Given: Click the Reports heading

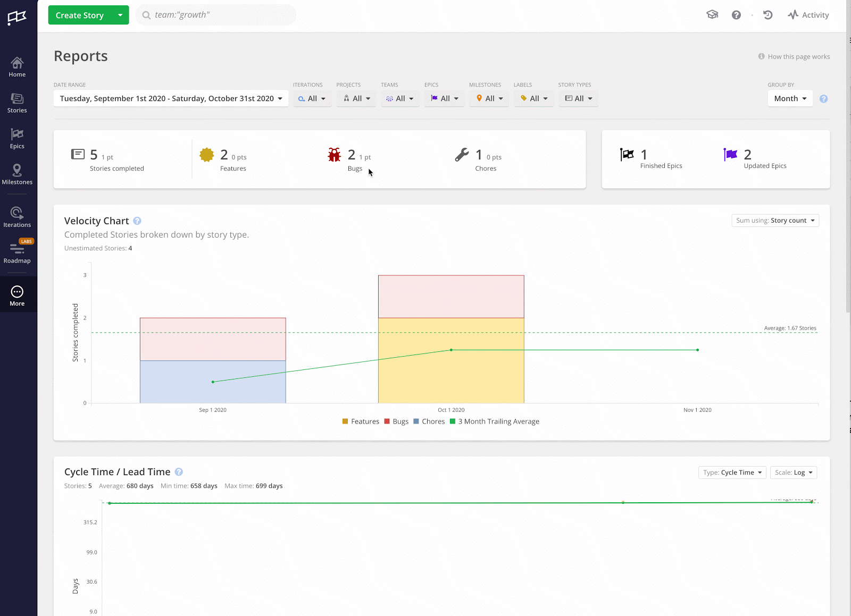Looking at the screenshot, I should [x=81, y=56].
